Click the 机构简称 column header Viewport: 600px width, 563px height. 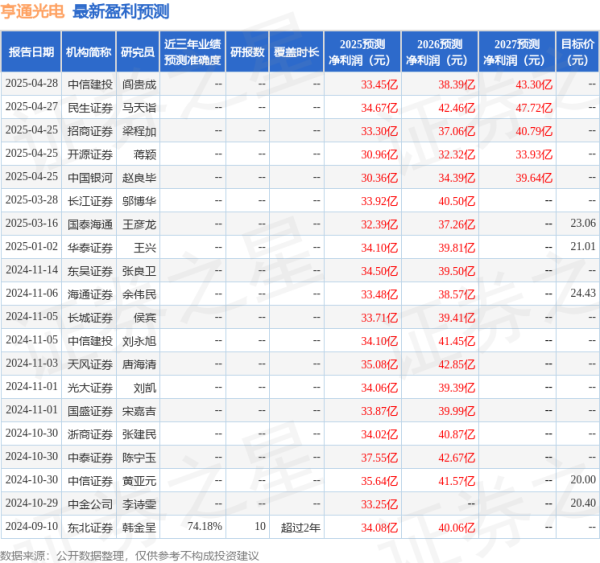[x=89, y=52]
